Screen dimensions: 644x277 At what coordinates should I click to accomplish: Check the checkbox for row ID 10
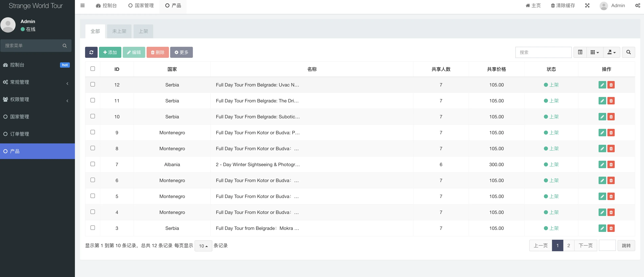tap(93, 116)
